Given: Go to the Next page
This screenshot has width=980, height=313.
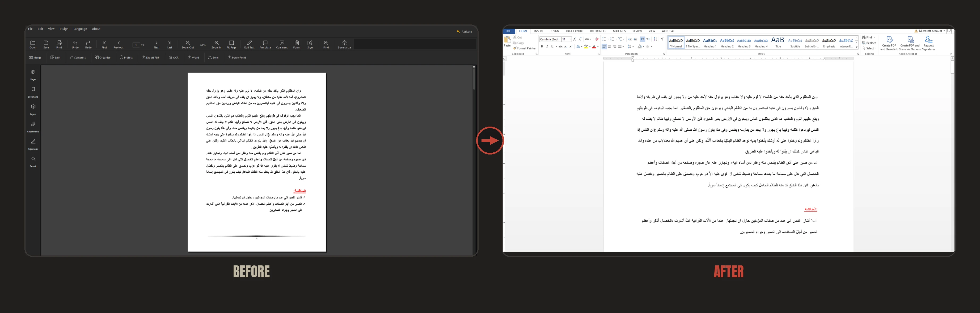Looking at the screenshot, I should (x=156, y=45).
